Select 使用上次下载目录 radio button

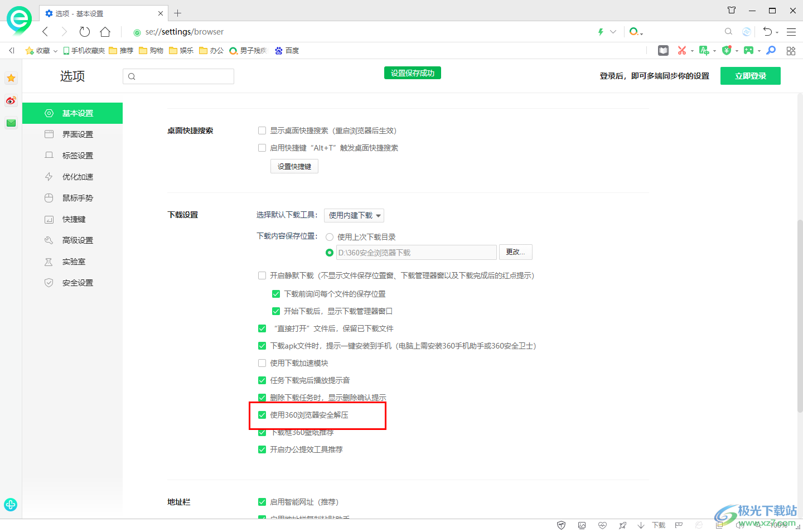click(330, 237)
